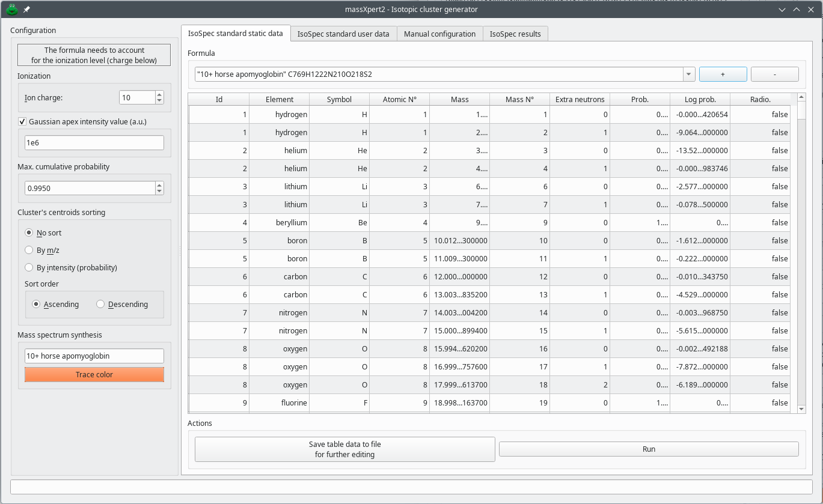823x504 pixels.
Task: Remove a formula with the minus button
Action: point(774,73)
